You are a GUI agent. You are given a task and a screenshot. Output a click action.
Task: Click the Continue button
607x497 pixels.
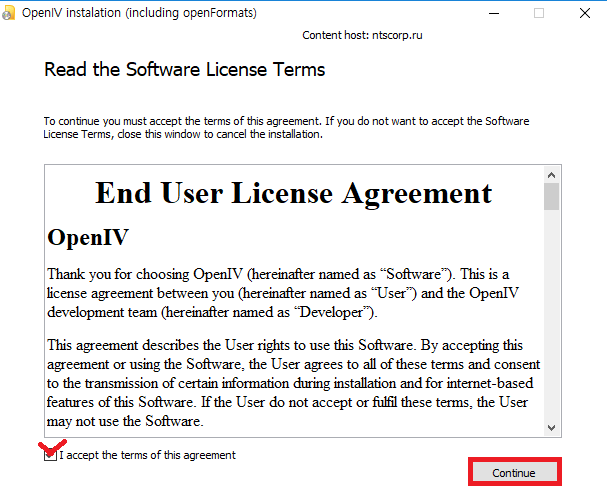(514, 473)
